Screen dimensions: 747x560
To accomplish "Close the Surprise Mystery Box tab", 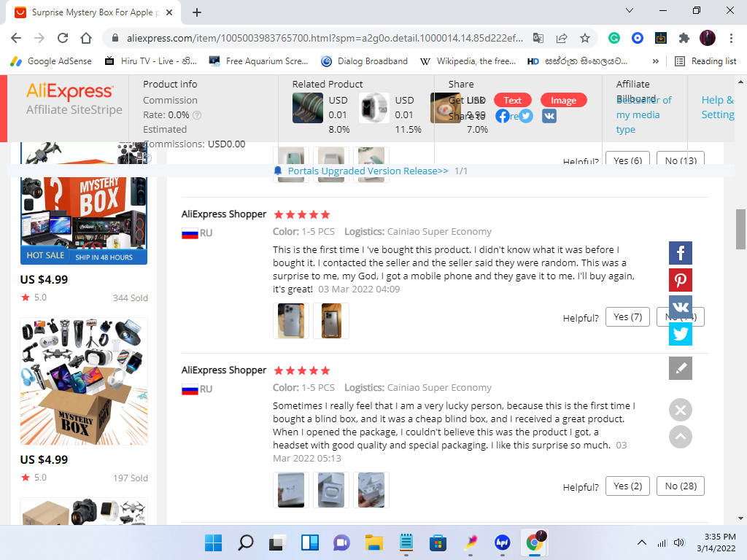I will click(169, 12).
